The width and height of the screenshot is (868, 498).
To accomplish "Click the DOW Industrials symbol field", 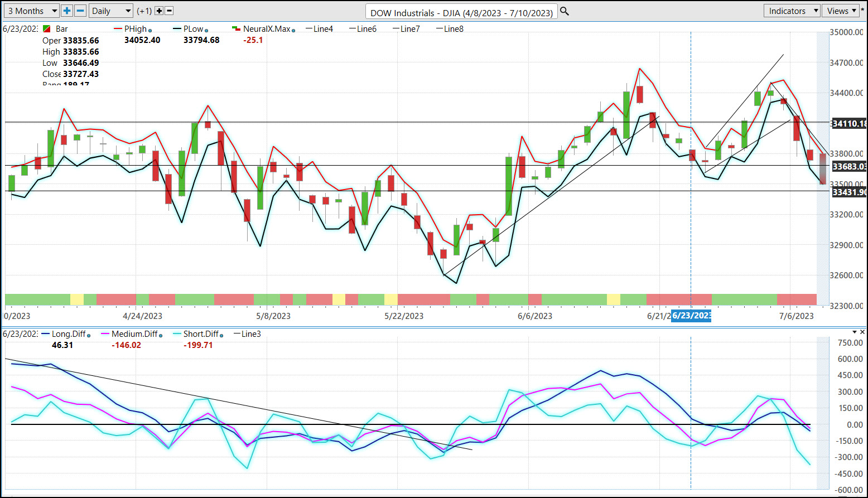I will pyautogui.click(x=461, y=12).
